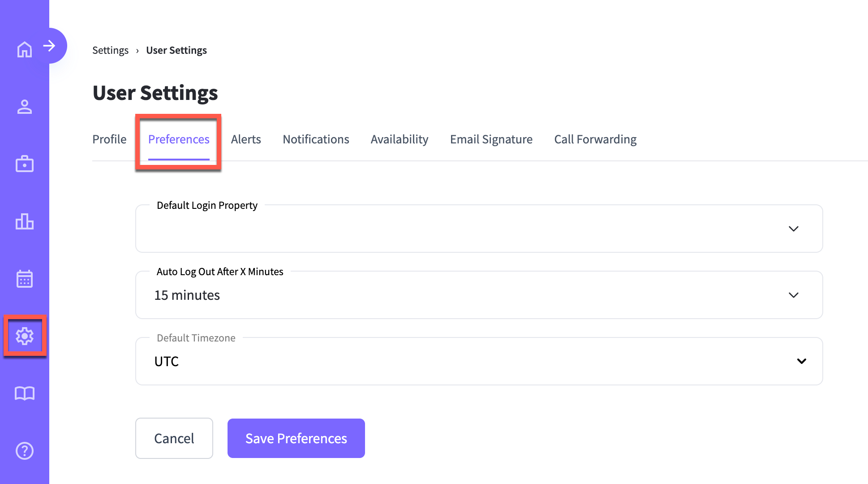This screenshot has width=868, height=484.
Task: Open the Notifications tab
Action: 316,139
